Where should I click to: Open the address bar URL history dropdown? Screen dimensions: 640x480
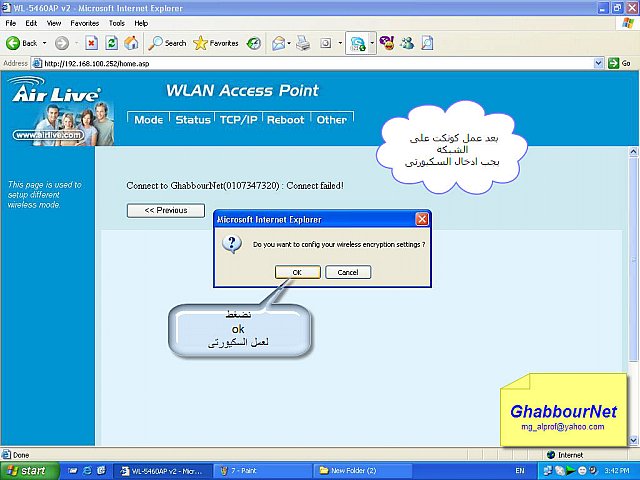coord(598,63)
